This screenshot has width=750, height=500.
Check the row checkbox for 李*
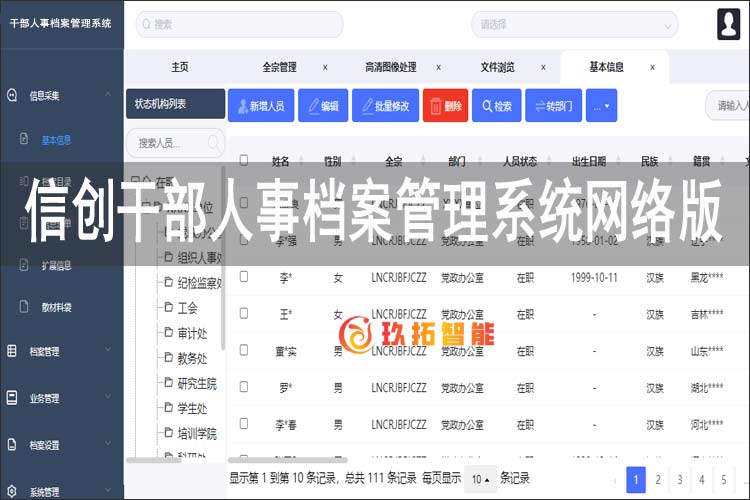[244, 276]
